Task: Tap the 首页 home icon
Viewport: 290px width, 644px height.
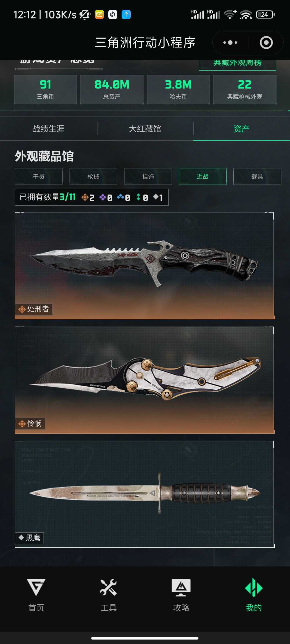Action: [36, 587]
